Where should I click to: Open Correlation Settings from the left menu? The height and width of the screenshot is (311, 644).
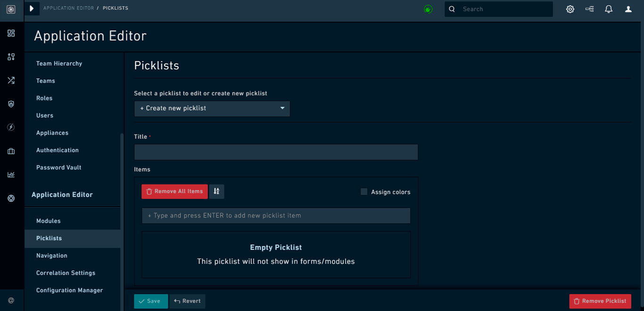[x=66, y=273]
